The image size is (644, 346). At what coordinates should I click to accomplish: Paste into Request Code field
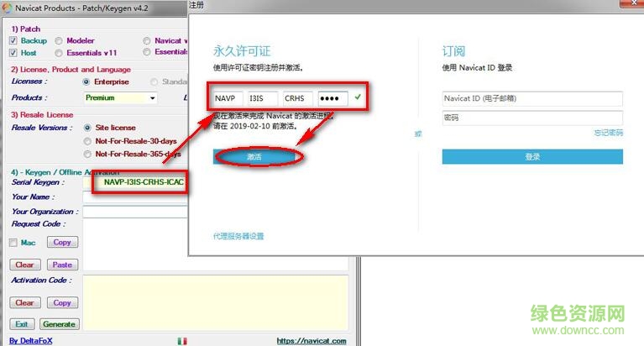62,265
